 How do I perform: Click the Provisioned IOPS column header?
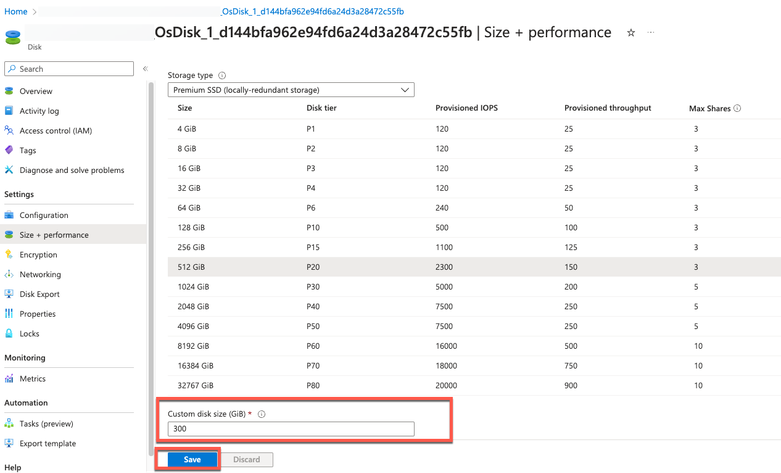(466, 108)
